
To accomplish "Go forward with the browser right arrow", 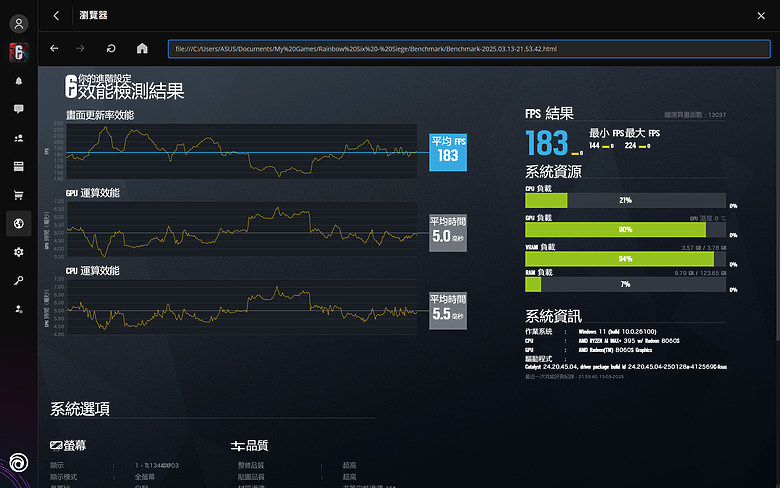I will [x=80, y=48].
